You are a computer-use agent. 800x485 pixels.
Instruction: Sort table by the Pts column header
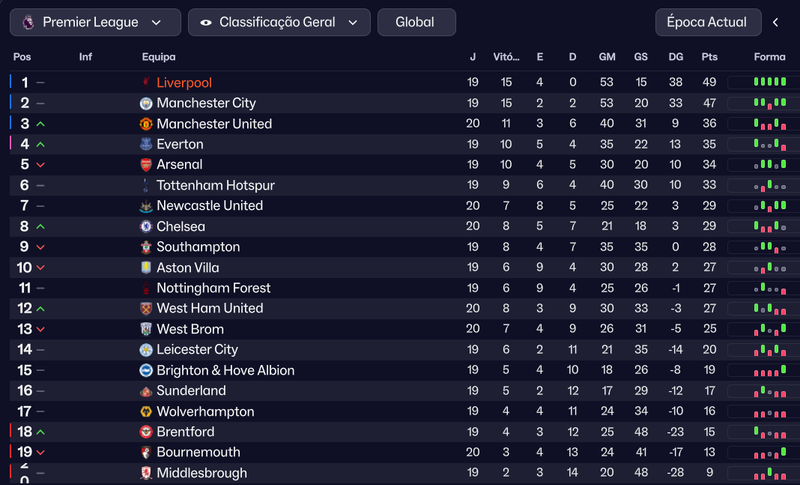pos(710,57)
